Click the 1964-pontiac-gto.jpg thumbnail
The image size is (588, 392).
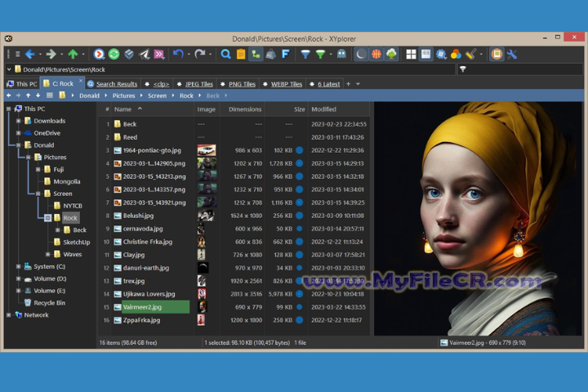coord(207,150)
